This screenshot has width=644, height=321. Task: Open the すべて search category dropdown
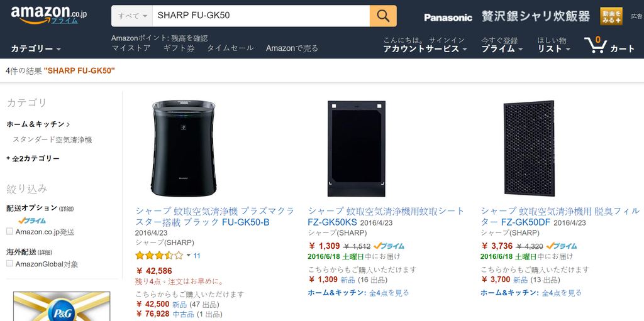(x=132, y=16)
